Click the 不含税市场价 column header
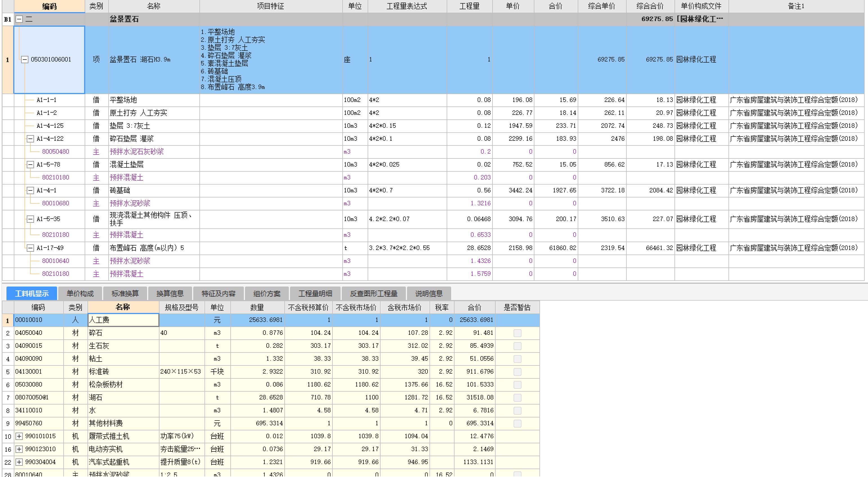868x477 pixels. 356,307
